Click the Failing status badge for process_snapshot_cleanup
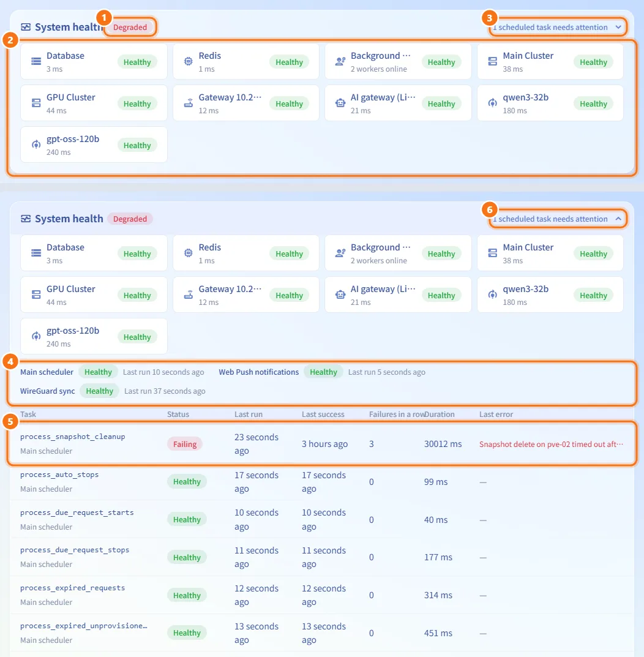Screen dimensions: 644x657 tap(185, 444)
